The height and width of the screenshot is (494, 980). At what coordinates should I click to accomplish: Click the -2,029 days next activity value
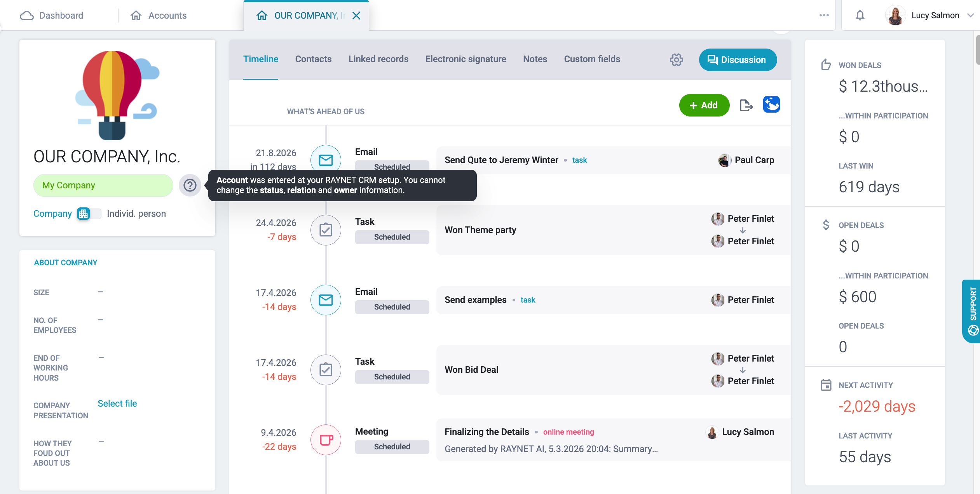(x=877, y=406)
